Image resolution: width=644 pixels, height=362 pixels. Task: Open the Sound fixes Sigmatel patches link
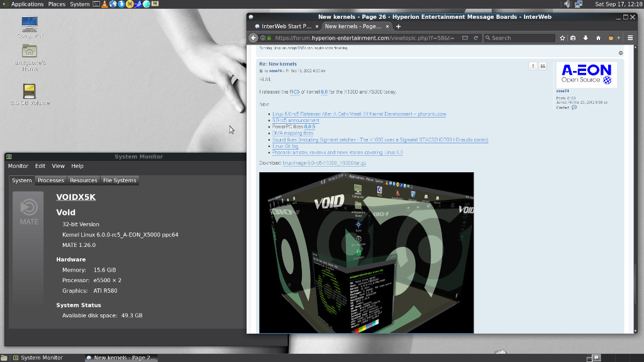tap(380, 140)
